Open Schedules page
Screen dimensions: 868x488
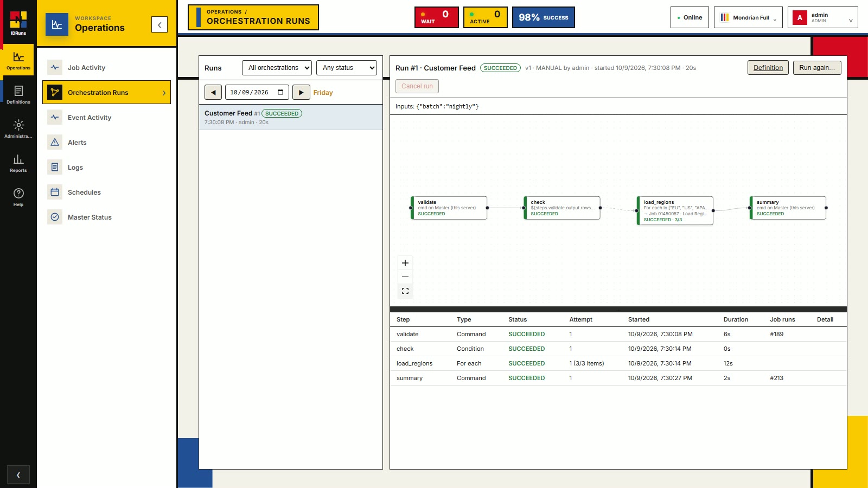click(106, 192)
